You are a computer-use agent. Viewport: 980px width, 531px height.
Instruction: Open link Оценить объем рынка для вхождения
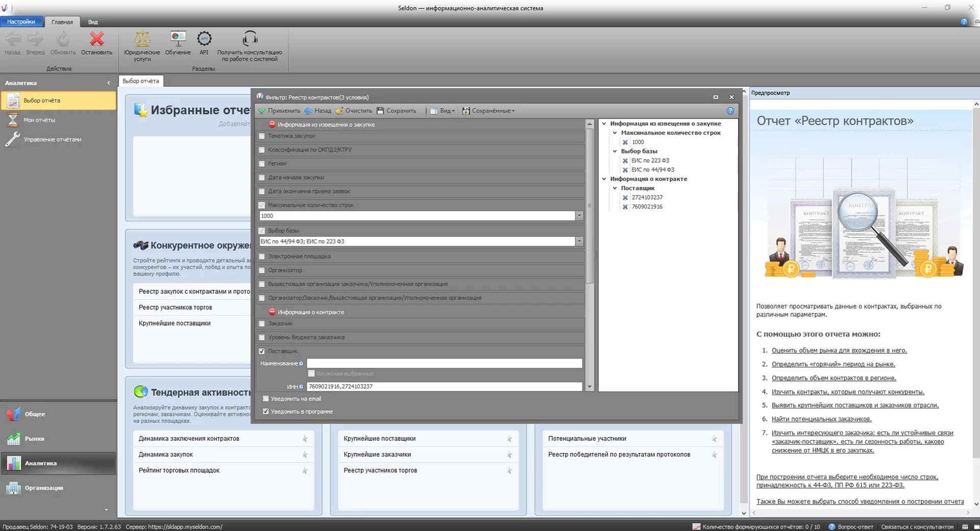(x=839, y=350)
